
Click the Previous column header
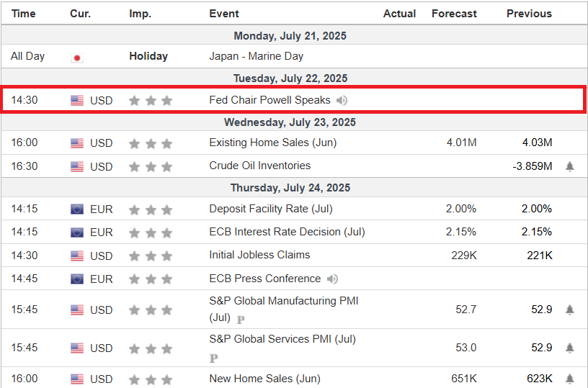coord(529,14)
